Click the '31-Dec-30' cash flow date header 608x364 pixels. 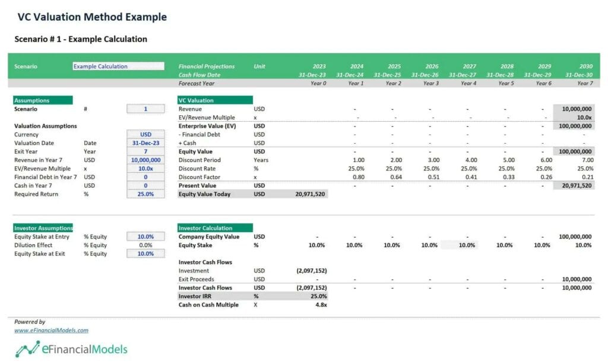tap(578, 75)
